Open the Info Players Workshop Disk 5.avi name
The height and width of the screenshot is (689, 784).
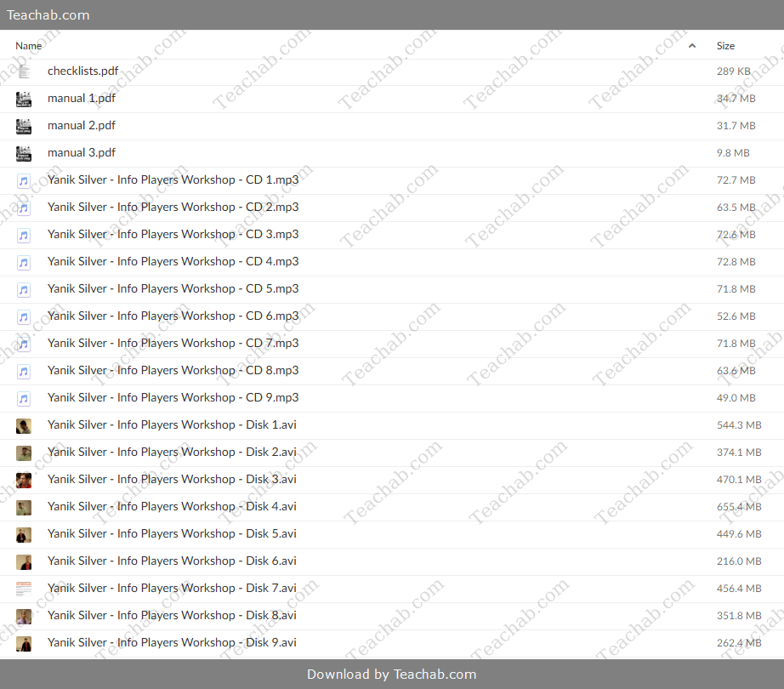tap(172, 534)
